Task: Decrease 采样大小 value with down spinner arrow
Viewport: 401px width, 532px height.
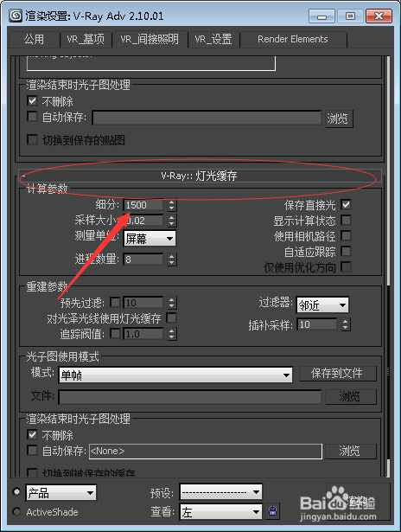Action: point(171,223)
